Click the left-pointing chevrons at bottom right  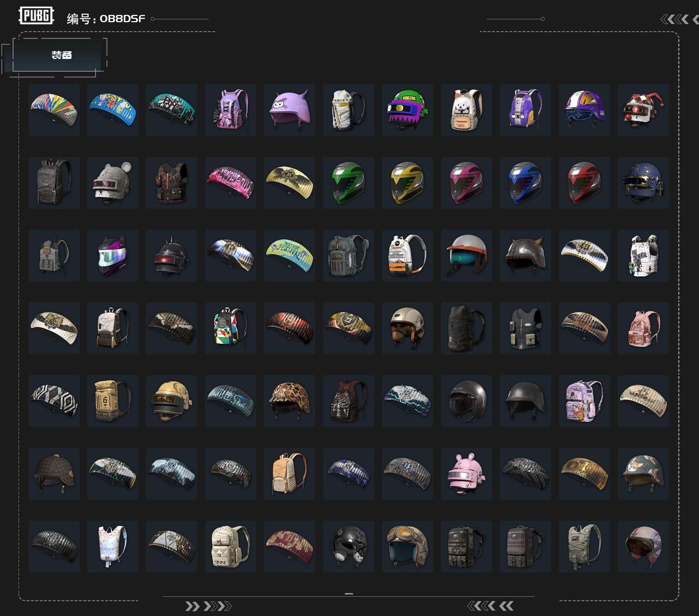[490, 606]
